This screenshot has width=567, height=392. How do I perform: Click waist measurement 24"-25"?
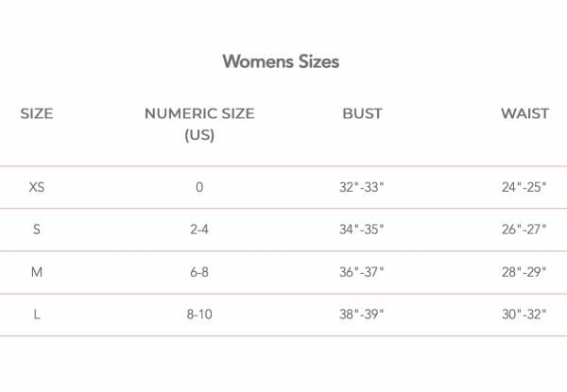(x=524, y=187)
